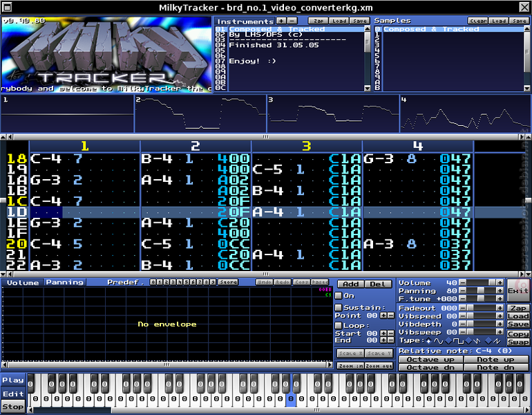Select channel 3 header in pattern editor
532x415 pixels.
[306, 147]
